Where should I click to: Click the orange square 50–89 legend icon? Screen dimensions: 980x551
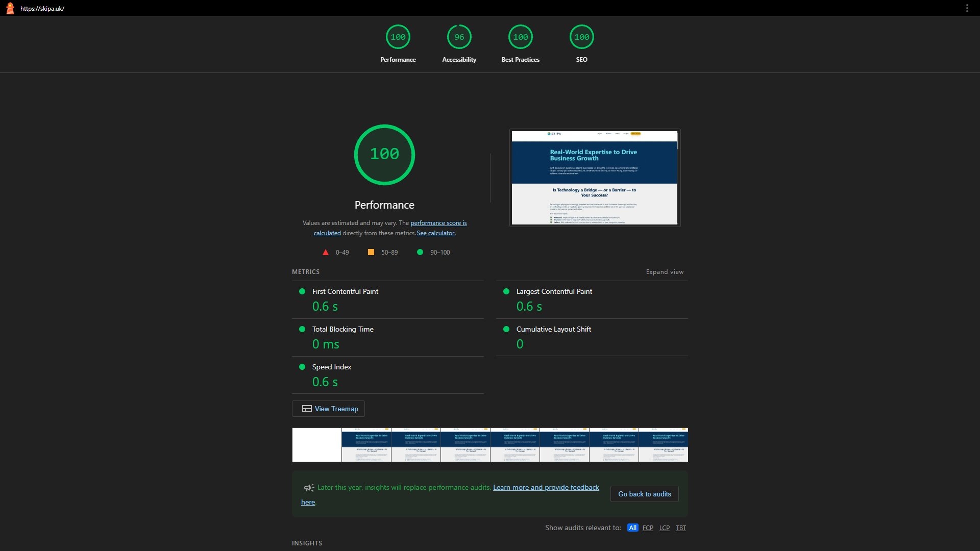(371, 252)
